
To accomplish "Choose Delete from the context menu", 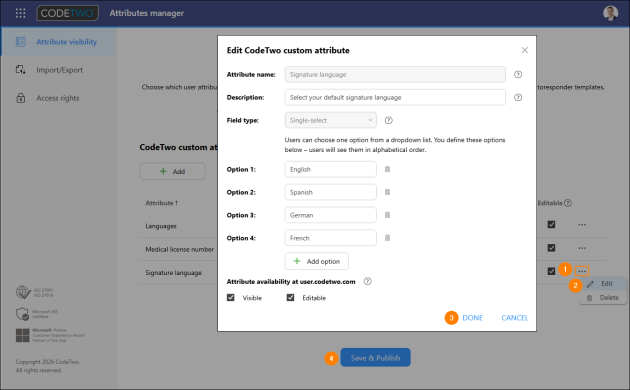I will [x=603, y=298].
